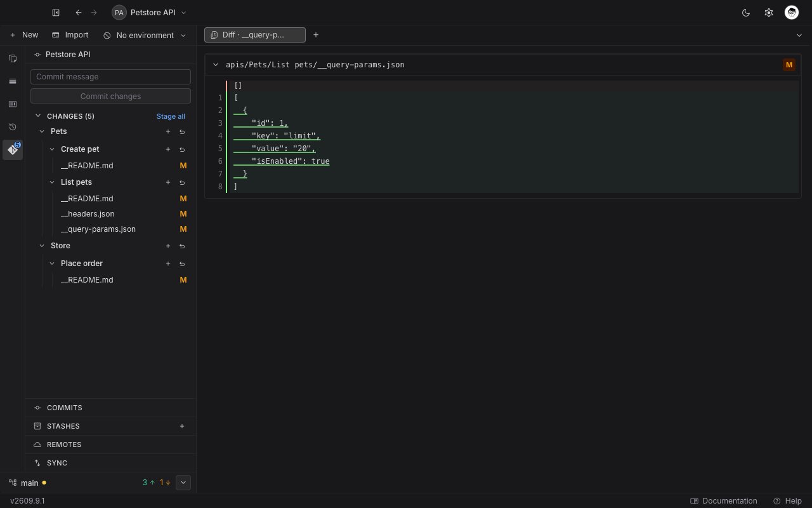
Task: Open the branch actions dropdown arrow
Action: 183,483
